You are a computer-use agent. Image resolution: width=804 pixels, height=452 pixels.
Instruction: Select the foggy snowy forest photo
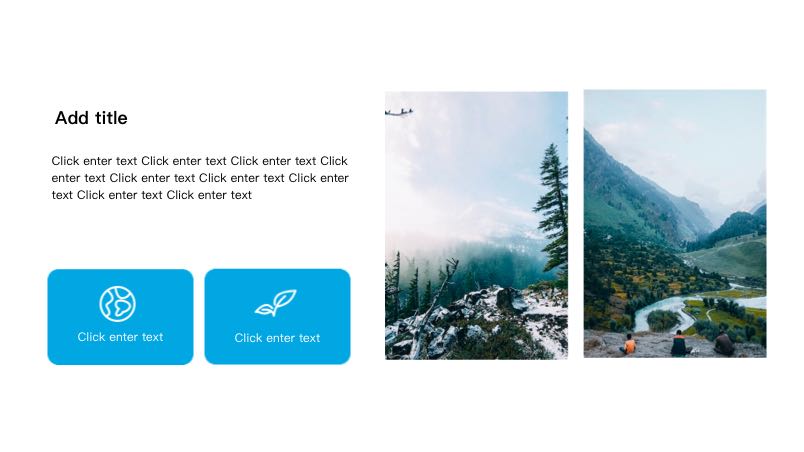point(476,225)
